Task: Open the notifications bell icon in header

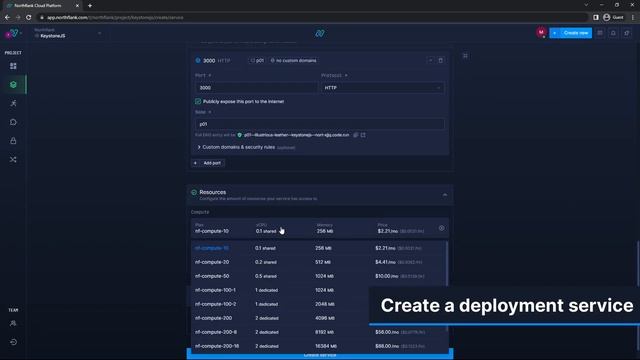Action: [613, 33]
